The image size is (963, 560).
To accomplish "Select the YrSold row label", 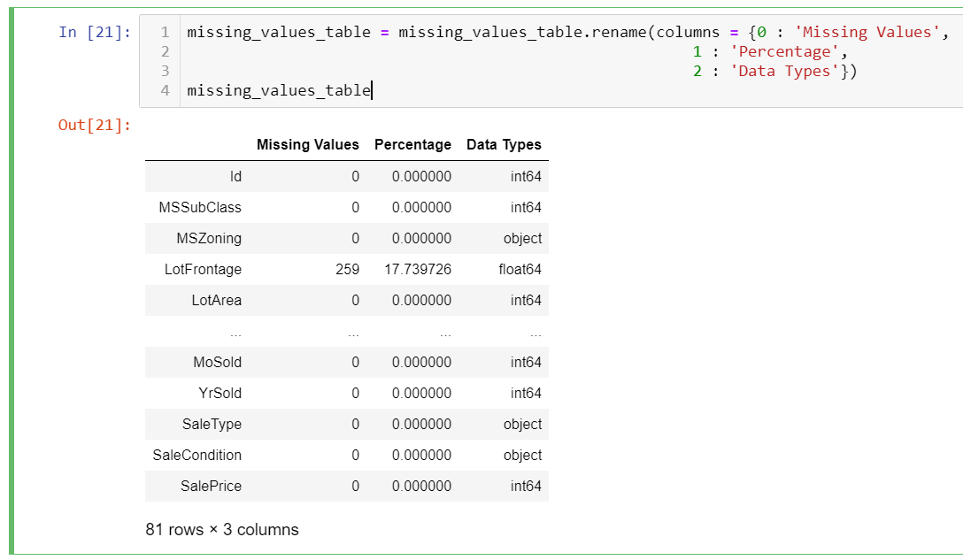I will pos(220,393).
